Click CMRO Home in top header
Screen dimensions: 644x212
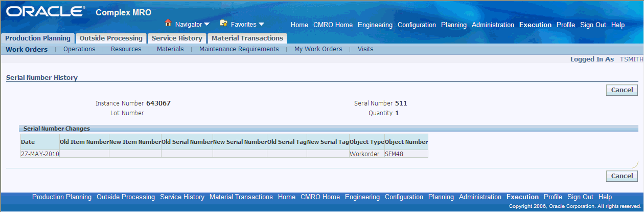coord(333,25)
